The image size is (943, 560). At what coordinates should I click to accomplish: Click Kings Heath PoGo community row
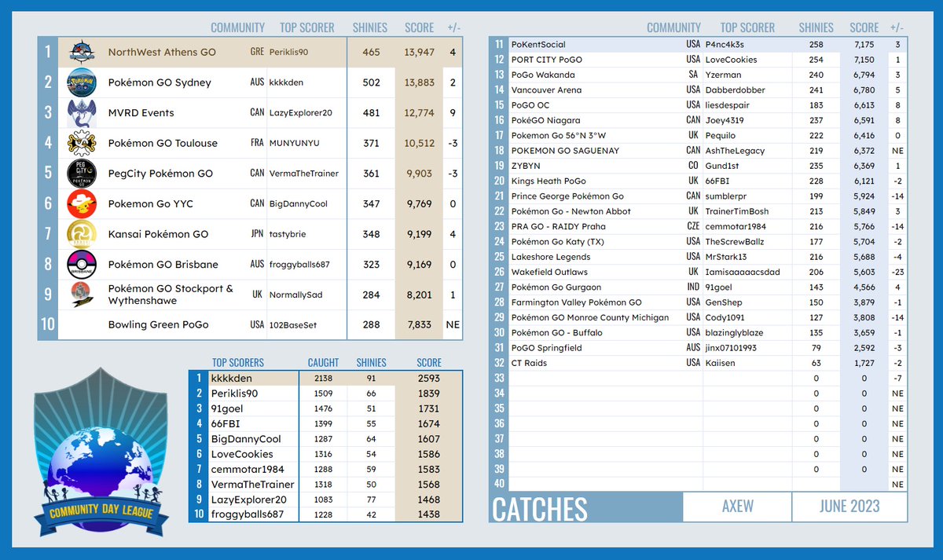(x=706, y=181)
